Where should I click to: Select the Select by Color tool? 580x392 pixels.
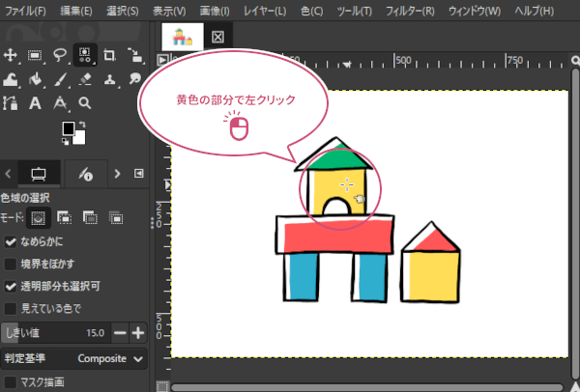[85, 55]
